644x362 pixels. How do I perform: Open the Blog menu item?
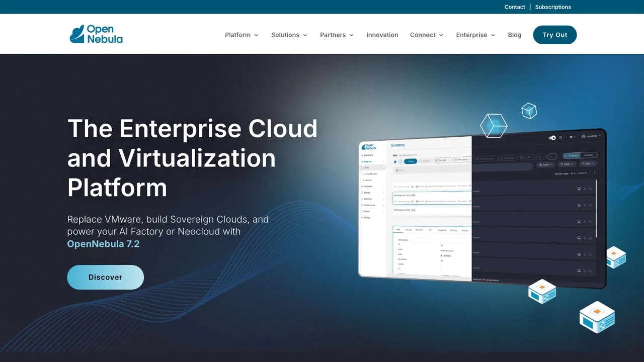point(515,35)
